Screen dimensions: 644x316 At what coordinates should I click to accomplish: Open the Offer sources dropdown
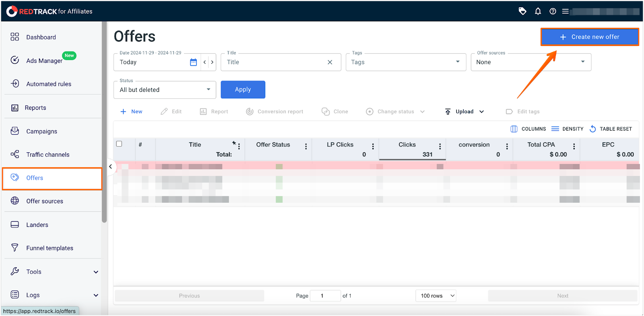pos(530,62)
